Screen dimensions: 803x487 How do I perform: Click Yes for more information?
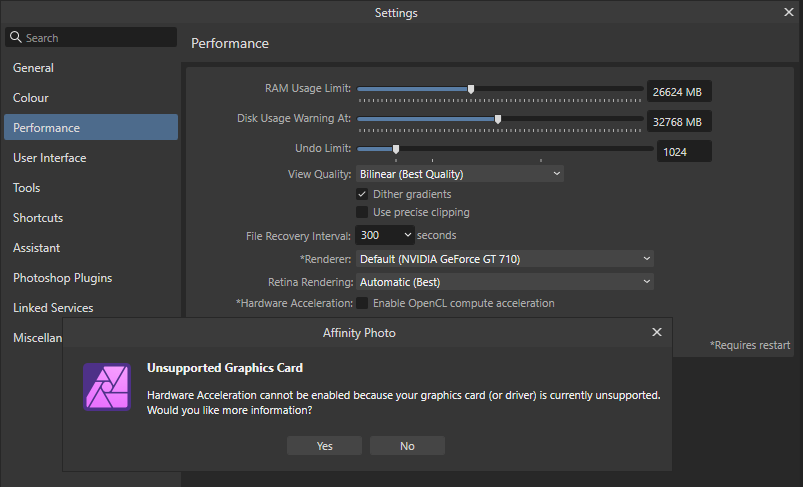point(324,446)
